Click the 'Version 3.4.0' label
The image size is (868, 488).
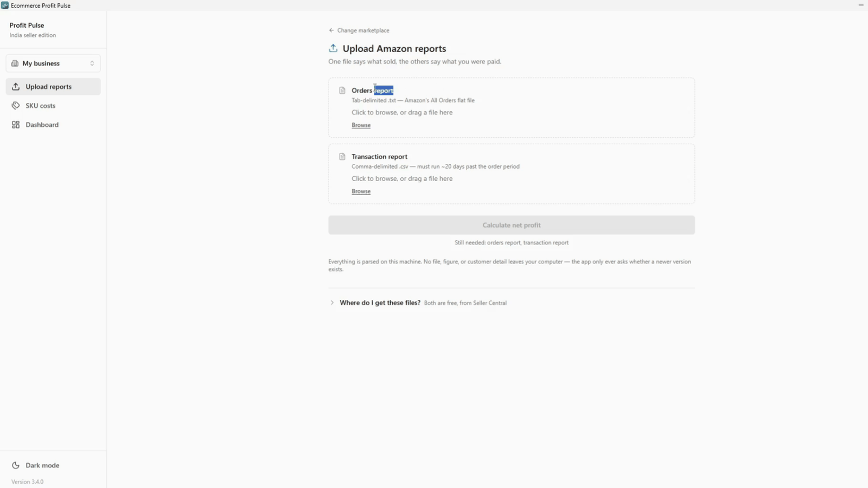tap(28, 482)
